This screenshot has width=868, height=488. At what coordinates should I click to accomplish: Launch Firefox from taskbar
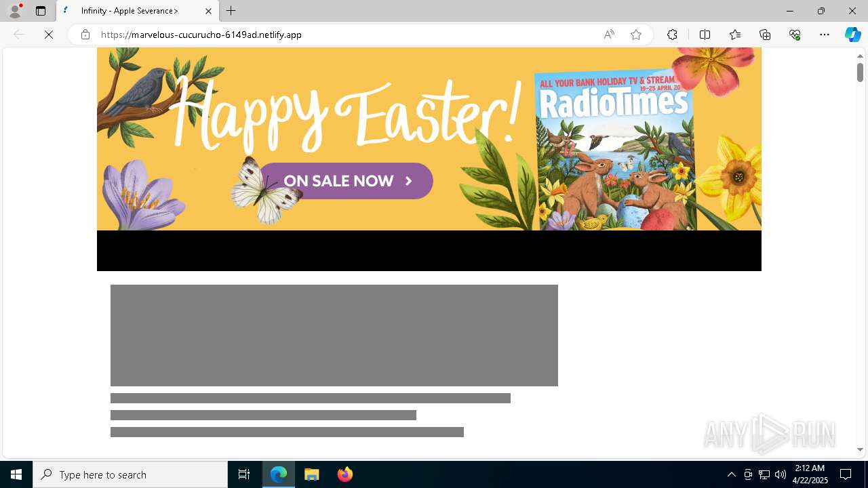pos(345,474)
